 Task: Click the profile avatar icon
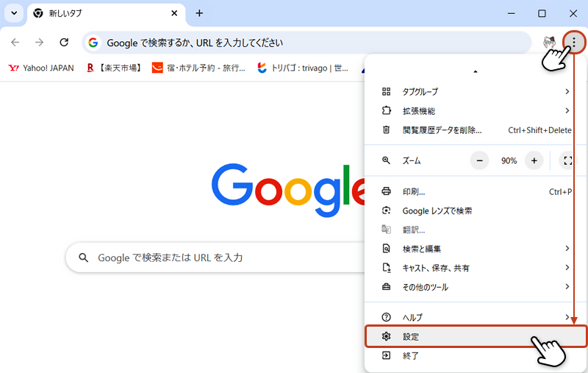[550, 42]
